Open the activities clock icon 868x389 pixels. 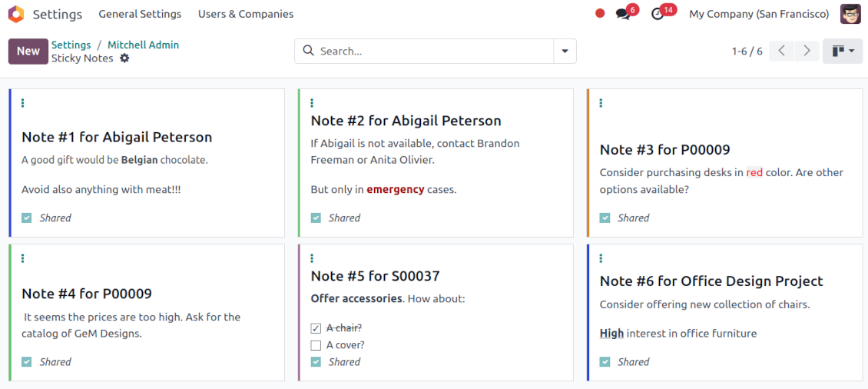658,14
